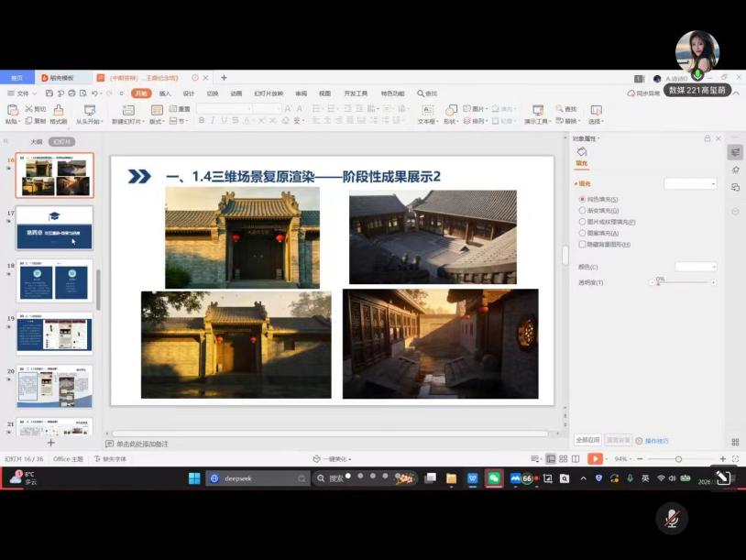Expand the fill preset dropdown beside 填充
The width and height of the screenshot is (746, 560).
(x=690, y=183)
